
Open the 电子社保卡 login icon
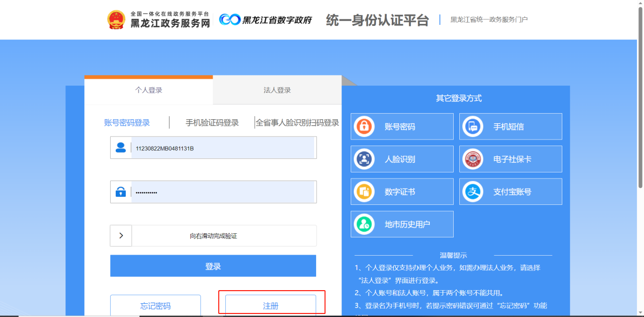tap(473, 159)
